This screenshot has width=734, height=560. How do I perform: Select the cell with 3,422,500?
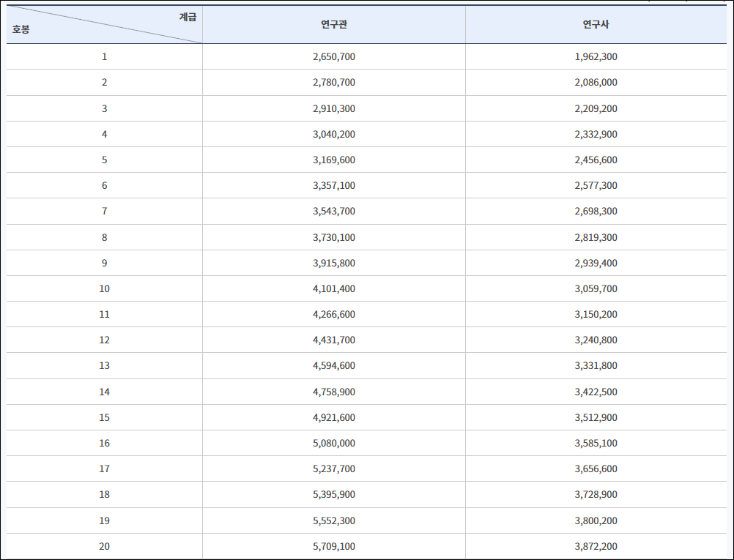(596, 392)
